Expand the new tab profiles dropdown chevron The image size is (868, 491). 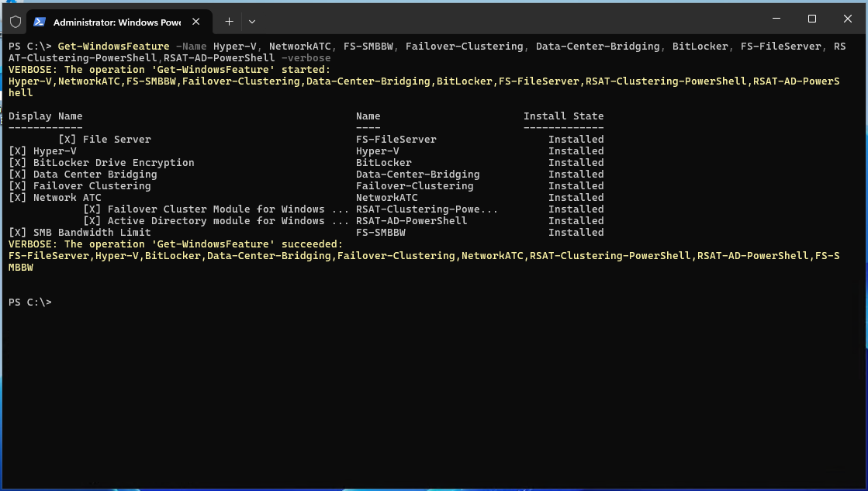click(252, 22)
